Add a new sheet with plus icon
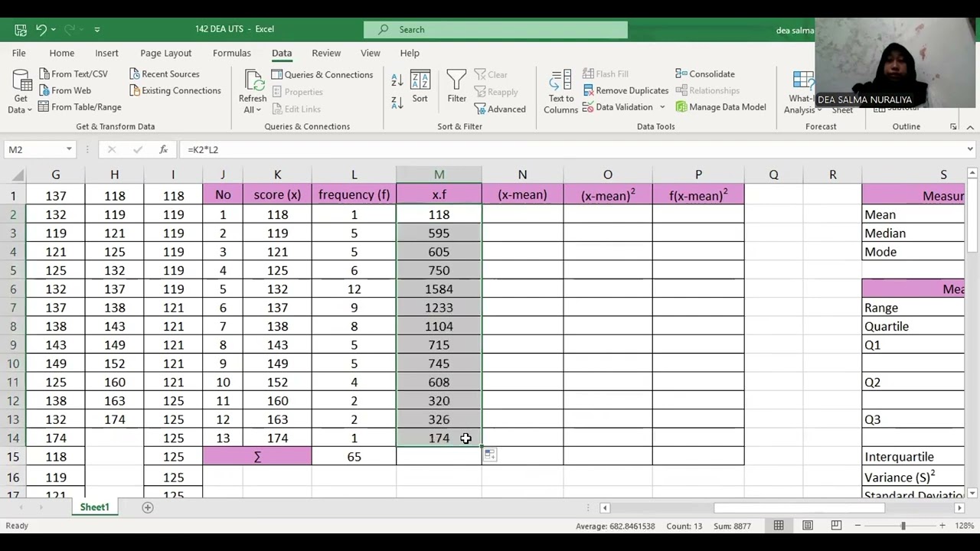 (x=148, y=507)
